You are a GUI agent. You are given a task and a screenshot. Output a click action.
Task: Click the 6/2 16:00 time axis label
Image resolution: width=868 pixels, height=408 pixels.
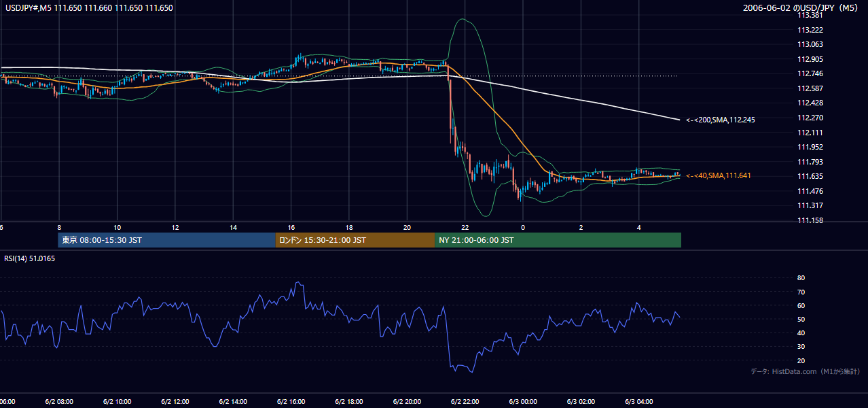coord(291,402)
